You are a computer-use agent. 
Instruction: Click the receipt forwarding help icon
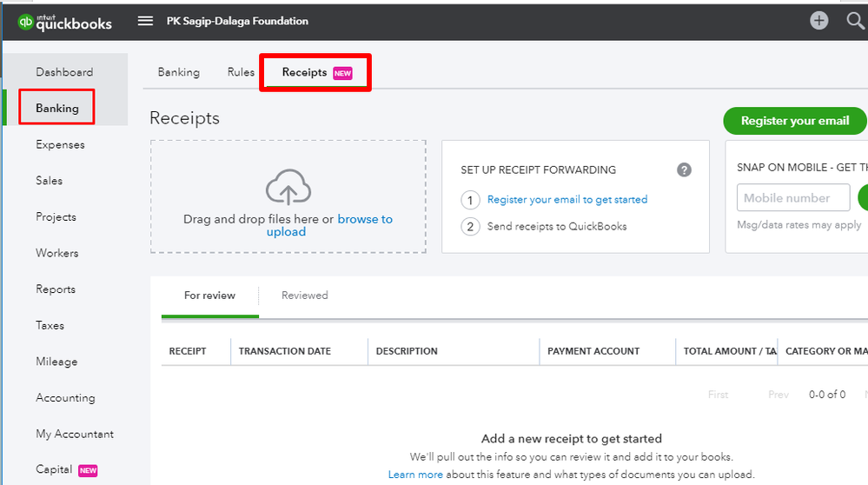coord(684,169)
